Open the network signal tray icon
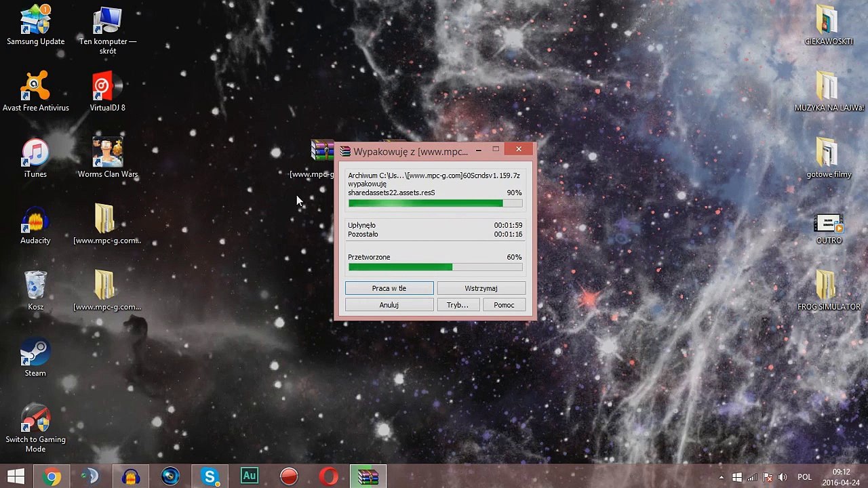Viewport: 868px width, 488px height. coord(752,477)
